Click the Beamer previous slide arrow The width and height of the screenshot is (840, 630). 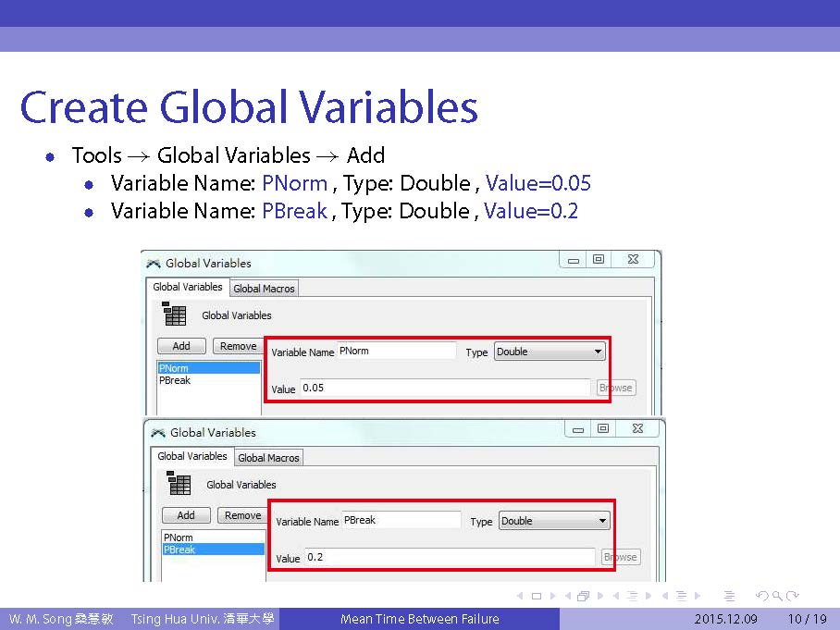[x=519, y=597]
